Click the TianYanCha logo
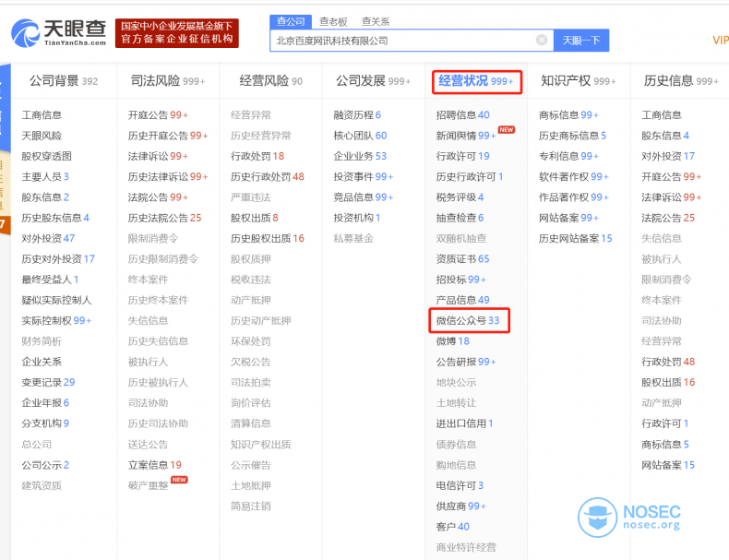 point(58,33)
